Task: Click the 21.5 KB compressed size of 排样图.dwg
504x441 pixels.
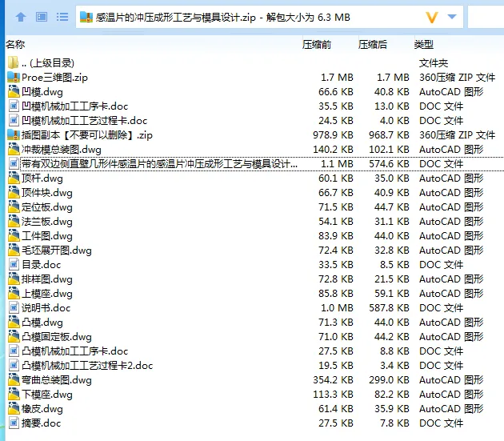Action: (x=392, y=279)
